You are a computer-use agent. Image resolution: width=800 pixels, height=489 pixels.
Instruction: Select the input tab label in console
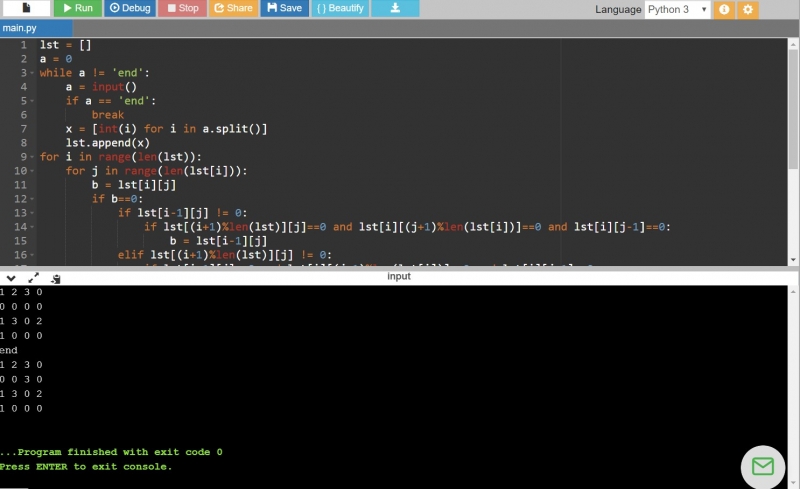tap(398, 276)
